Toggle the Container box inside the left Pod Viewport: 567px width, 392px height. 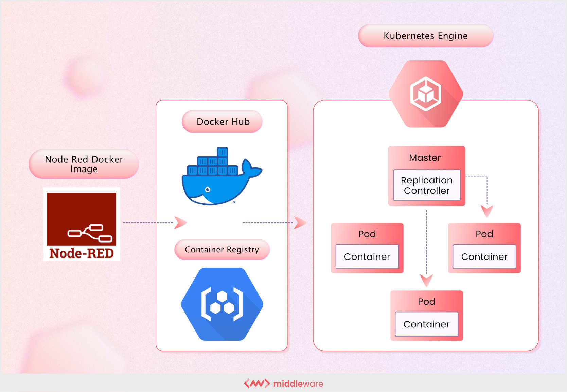point(367,257)
